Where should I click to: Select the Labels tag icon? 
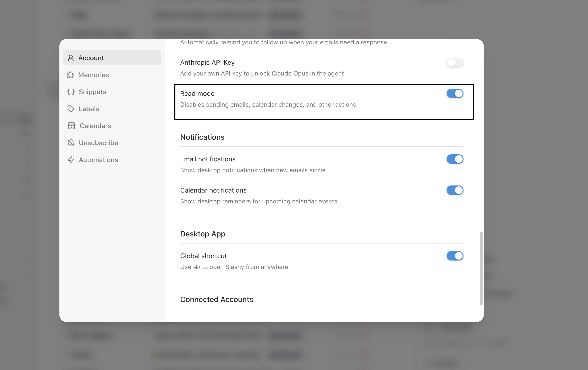click(71, 109)
